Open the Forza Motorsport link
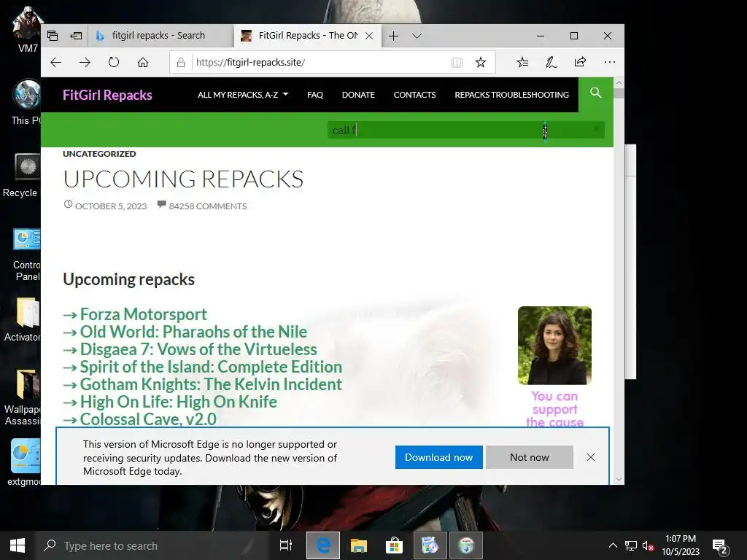 coord(143,314)
